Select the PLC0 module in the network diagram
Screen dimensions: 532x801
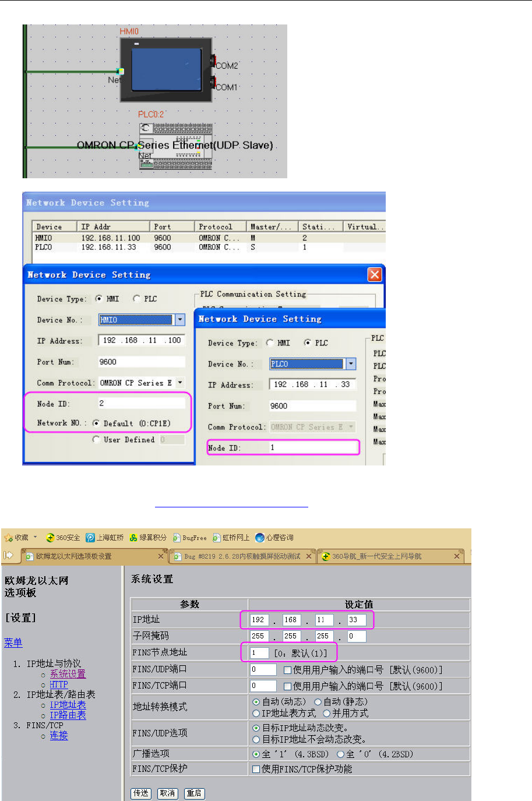pos(175,146)
